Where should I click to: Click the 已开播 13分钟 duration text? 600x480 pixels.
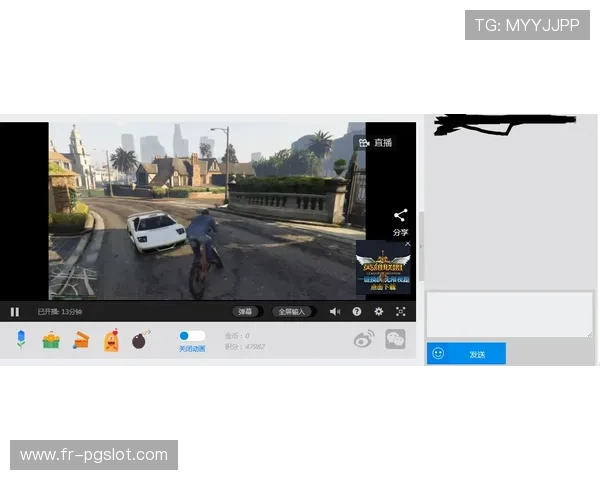(x=60, y=312)
